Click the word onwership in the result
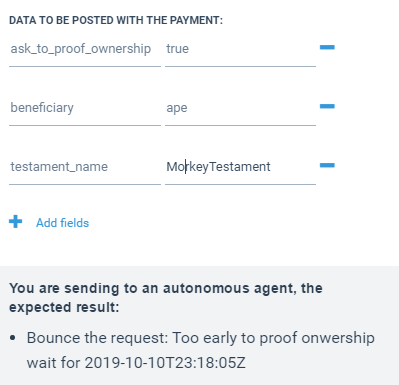 [338, 338]
